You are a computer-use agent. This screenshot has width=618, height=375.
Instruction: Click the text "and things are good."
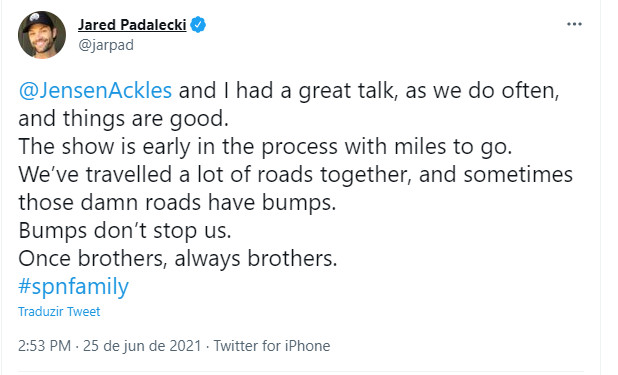123,118
